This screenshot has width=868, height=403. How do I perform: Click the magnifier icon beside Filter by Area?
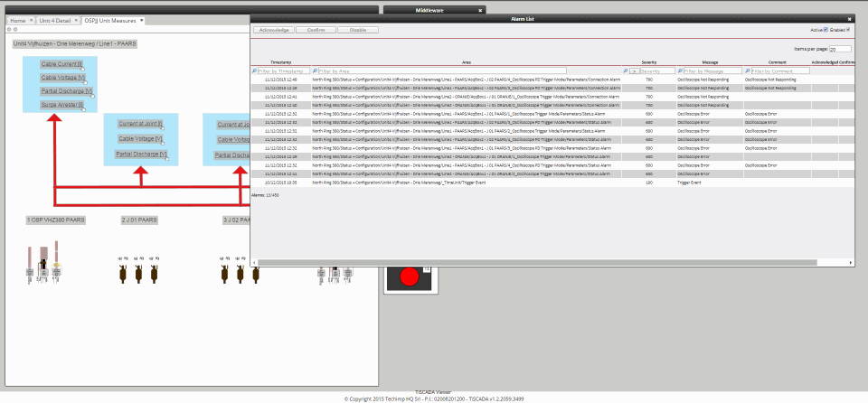[x=314, y=70]
